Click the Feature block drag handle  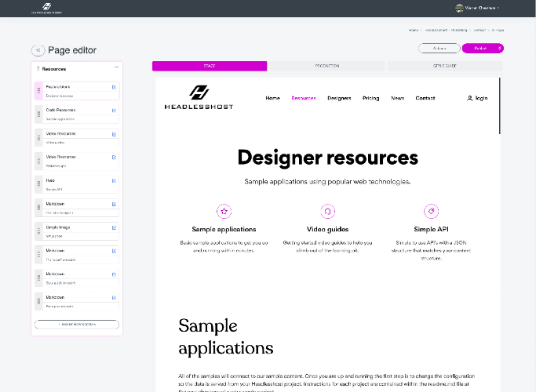tap(38, 91)
